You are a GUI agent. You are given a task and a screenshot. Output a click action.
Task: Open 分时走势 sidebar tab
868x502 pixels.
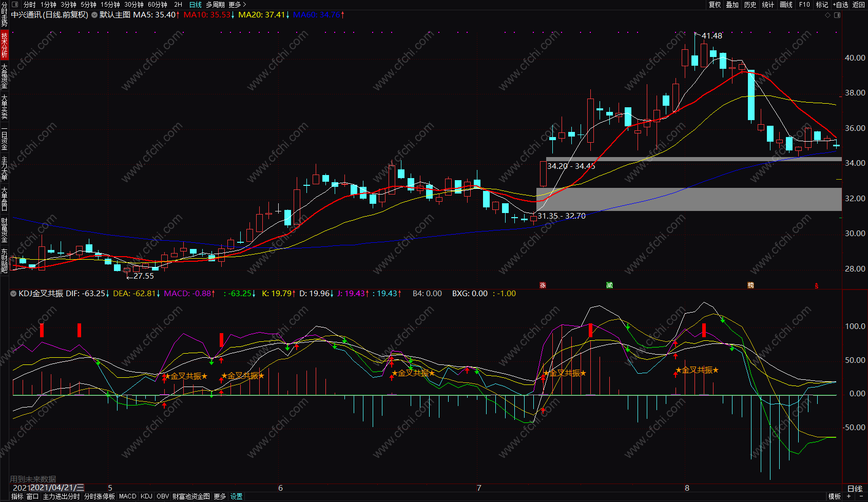tap(4, 14)
